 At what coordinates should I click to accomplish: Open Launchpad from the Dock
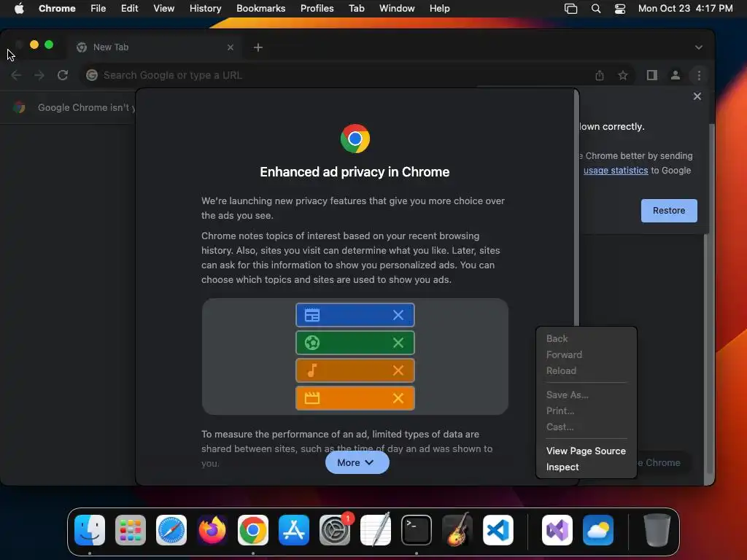(131, 530)
